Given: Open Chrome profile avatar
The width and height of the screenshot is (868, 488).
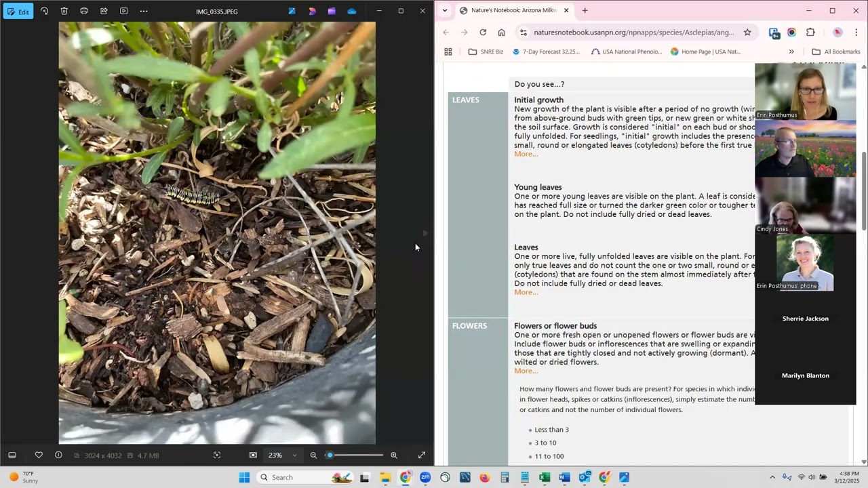Looking at the screenshot, I should (838, 33).
